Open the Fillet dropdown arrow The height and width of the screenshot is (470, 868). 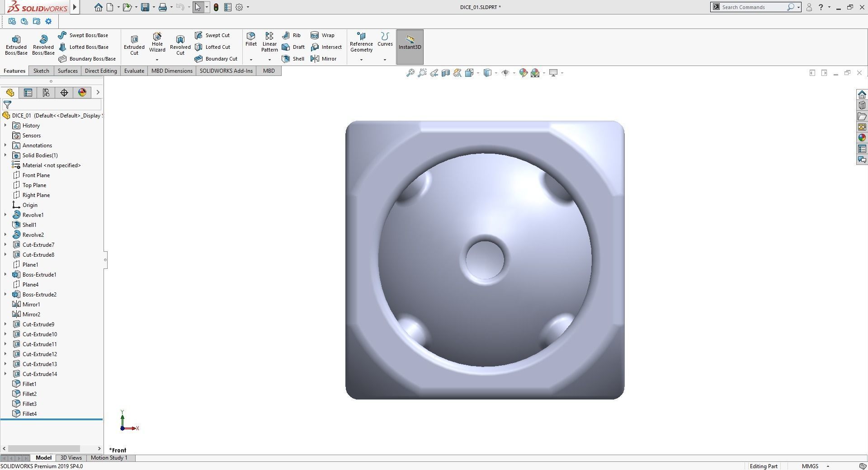pyautogui.click(x=251, y=60)
